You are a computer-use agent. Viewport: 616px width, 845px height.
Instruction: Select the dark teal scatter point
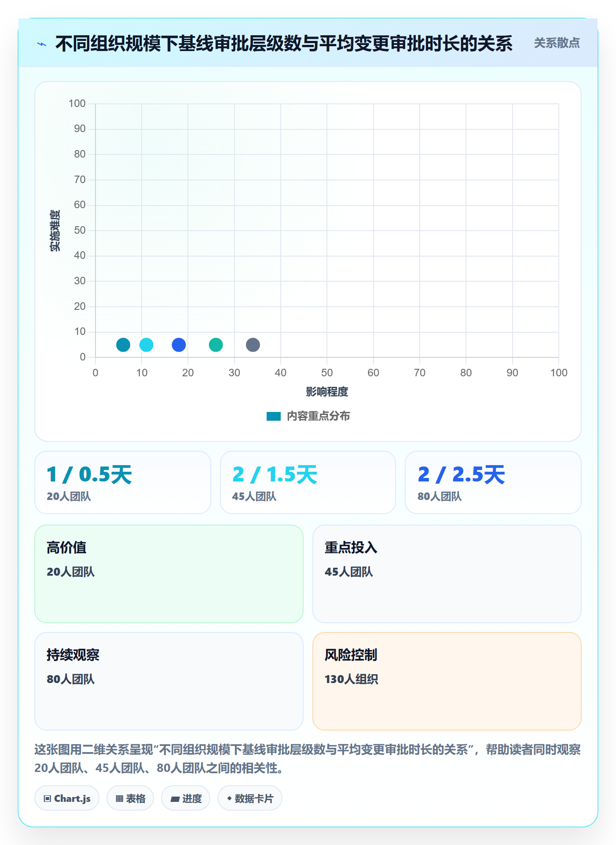123,345
